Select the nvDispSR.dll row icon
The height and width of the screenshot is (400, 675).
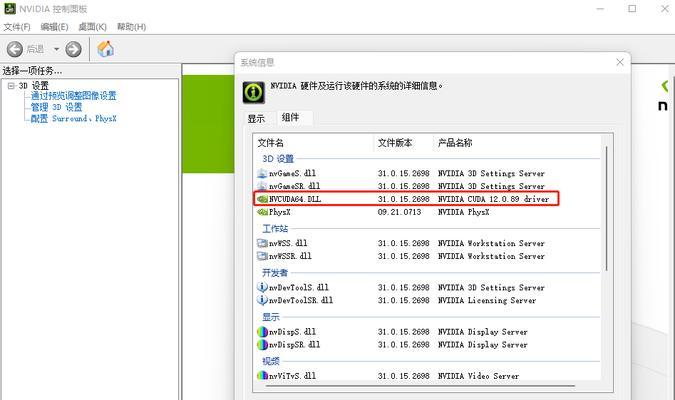point(262,345)
